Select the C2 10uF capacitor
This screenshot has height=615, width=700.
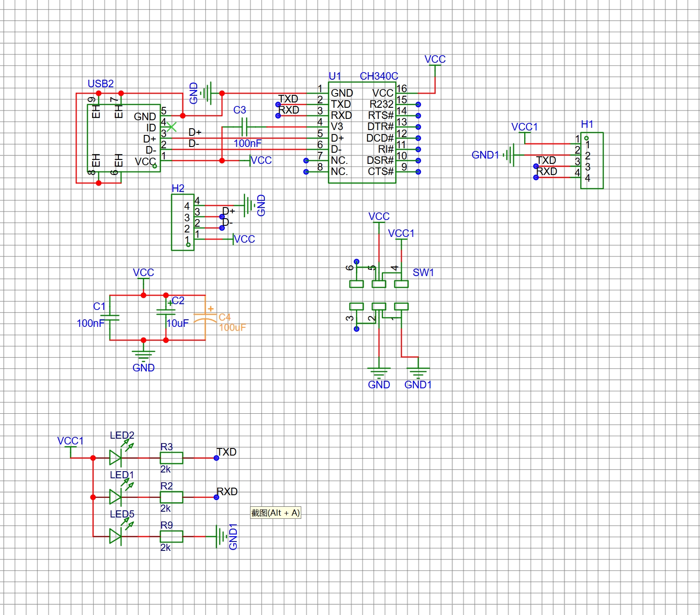tap(166, 312)
